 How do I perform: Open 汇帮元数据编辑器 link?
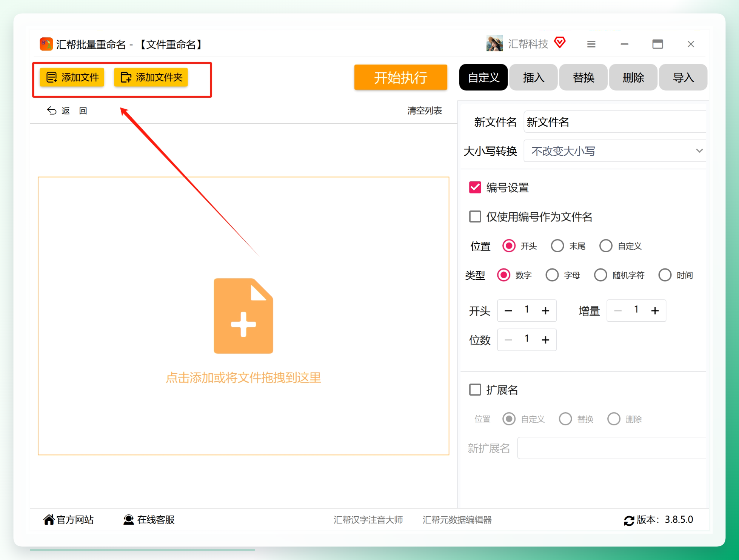click(x=457, y=520)
